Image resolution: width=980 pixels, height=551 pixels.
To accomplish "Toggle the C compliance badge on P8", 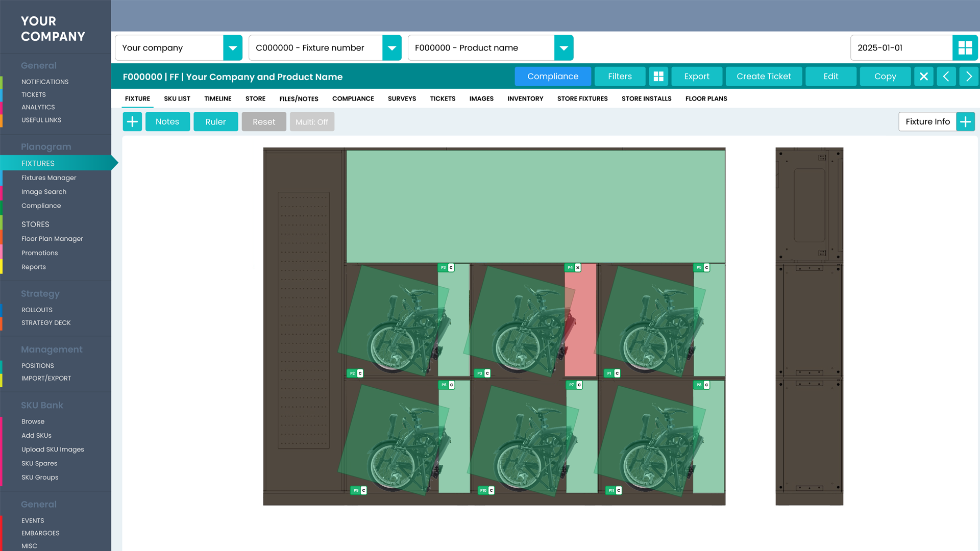I will (x=706, y=385).
